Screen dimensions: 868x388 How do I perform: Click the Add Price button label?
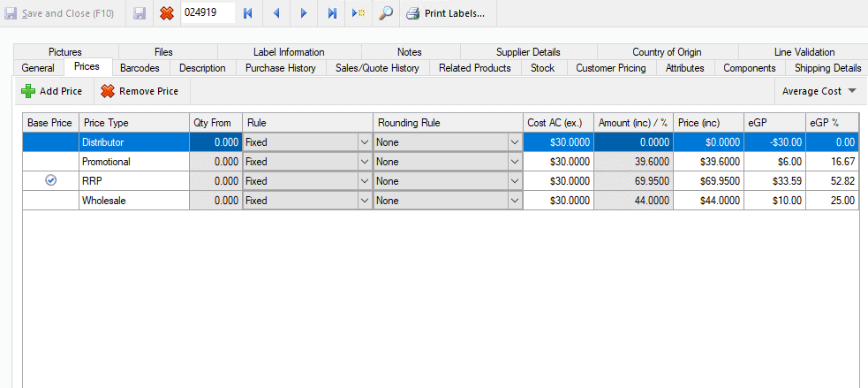click(61, 91)
